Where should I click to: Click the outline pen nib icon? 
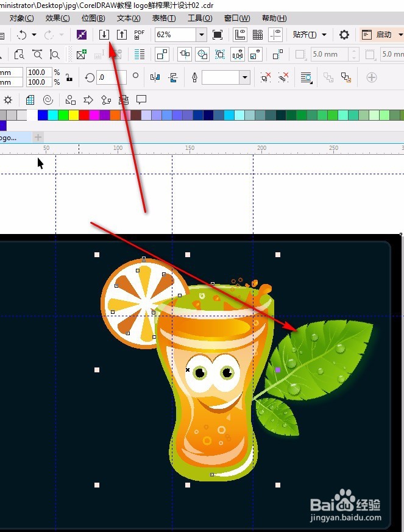point(195,77)
